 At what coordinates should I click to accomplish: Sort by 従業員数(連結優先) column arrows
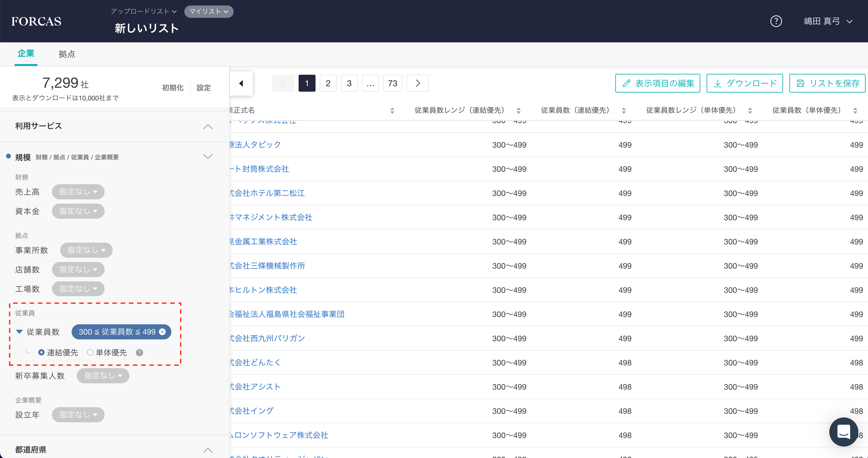tap(623, 110)
